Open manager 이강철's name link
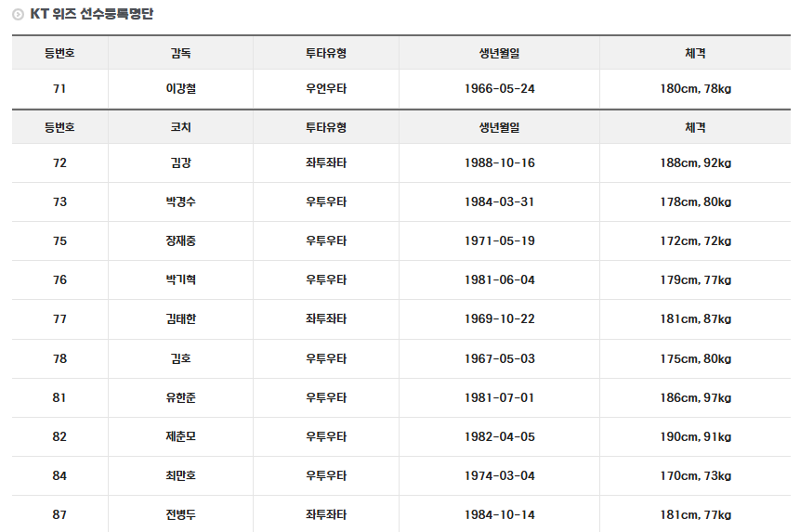Viewport: 800px width, 532px height. coord(180,89)
